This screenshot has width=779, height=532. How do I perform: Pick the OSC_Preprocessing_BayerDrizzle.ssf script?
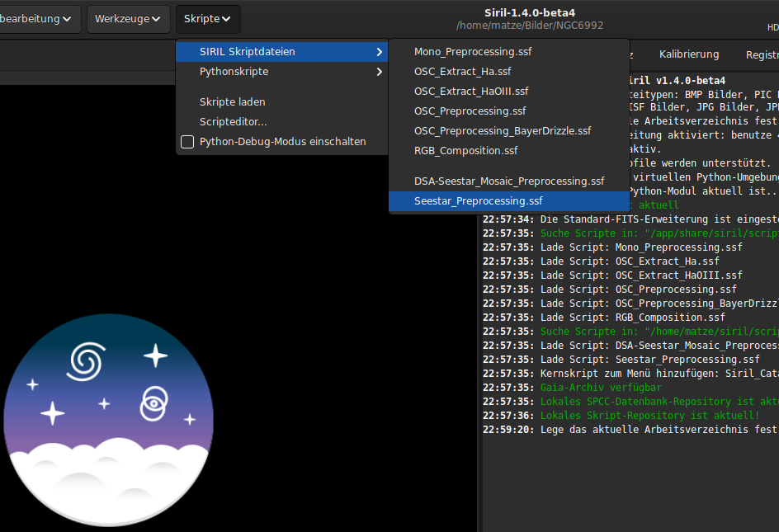click(503, 131)
